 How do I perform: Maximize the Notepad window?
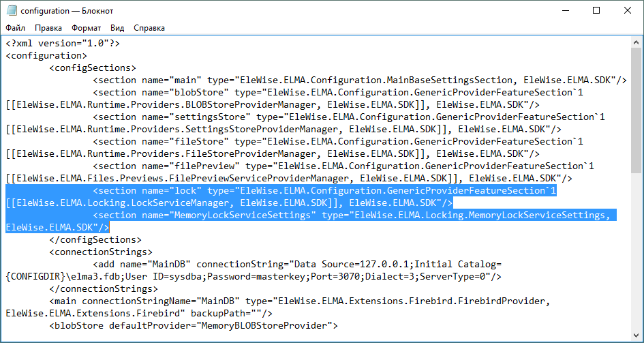(x=596, y=10)
